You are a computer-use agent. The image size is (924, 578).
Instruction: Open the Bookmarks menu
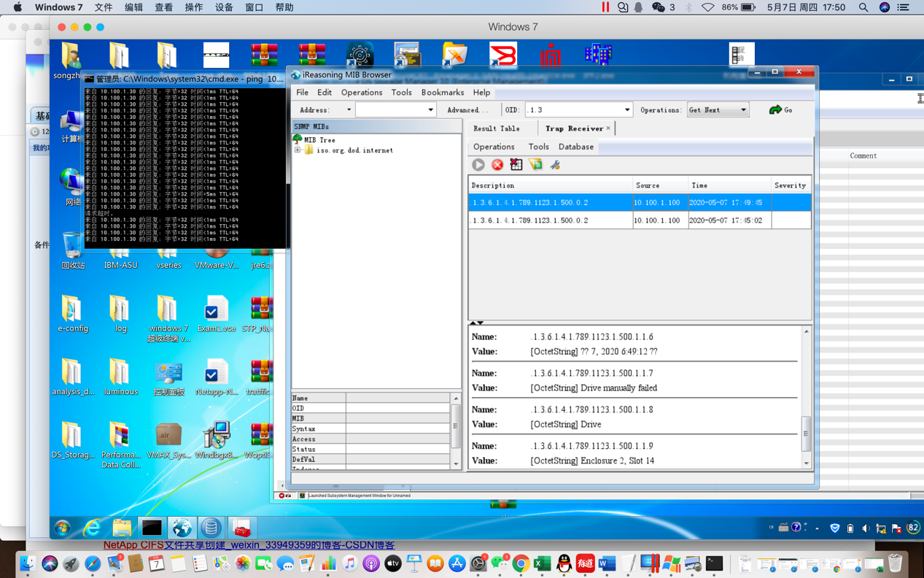pyautogui.click(x=442, y=93)
